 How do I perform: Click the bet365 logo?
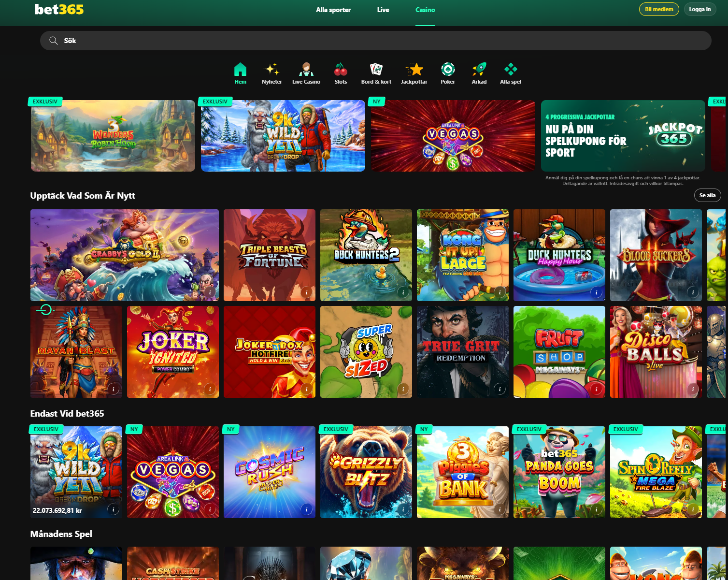pyautogui.click(x=59, y=10)
